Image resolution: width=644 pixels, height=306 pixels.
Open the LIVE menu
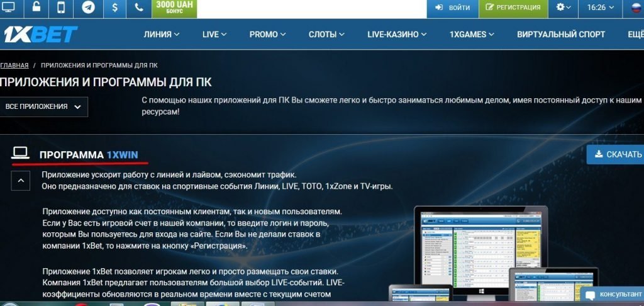point(214,35)
